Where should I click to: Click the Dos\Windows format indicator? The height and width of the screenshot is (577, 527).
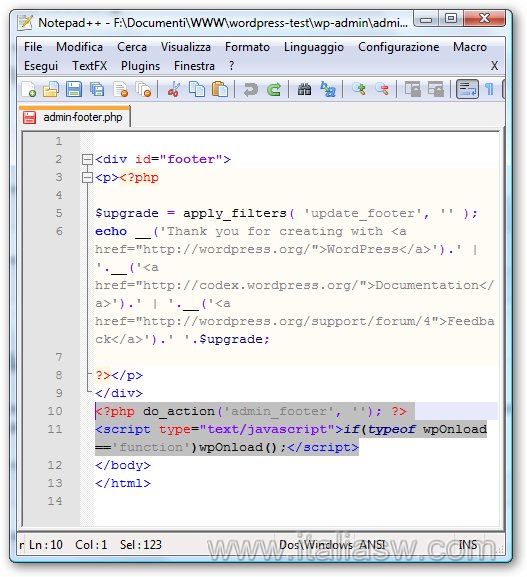(316, 545)
